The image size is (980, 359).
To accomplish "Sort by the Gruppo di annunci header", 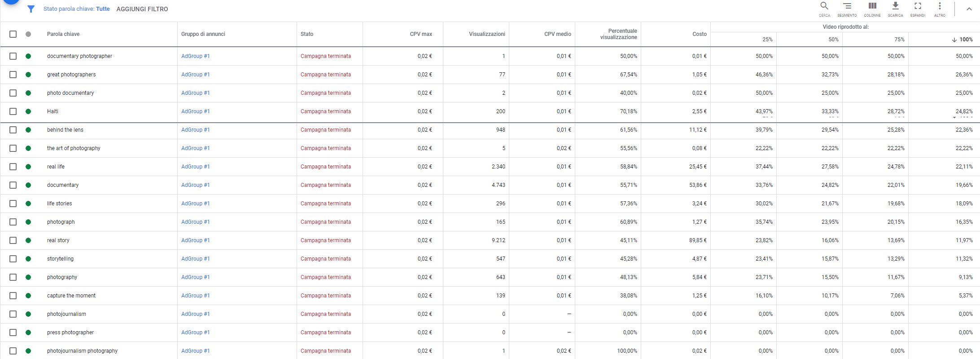I will [x=203, y=34].
